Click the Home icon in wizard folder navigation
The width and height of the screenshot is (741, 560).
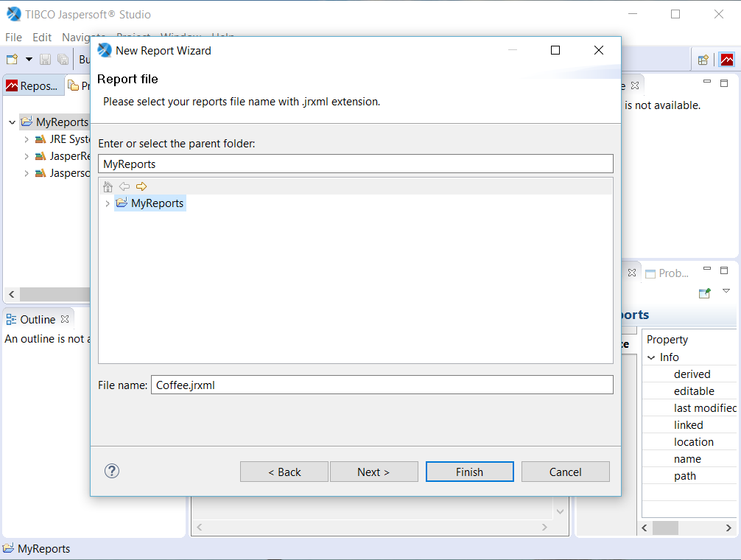(x=108, y=186)
